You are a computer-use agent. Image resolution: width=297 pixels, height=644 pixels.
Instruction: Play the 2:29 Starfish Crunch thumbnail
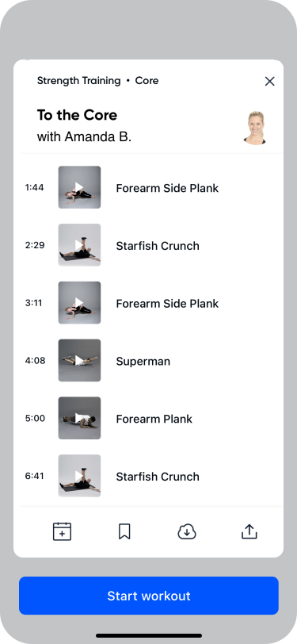[x=79, y=245]
